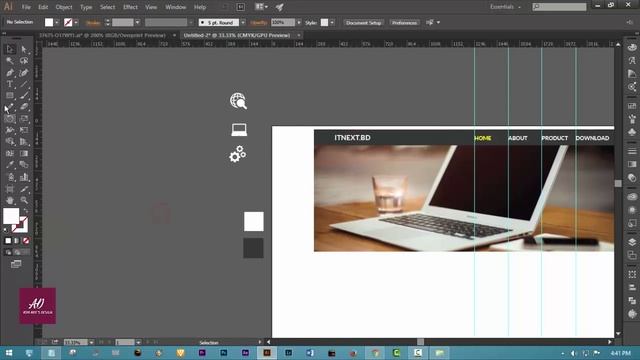Click the HOME nav text on artboard
Image resolution: width=640 pixels, height=360 pixels.
tap(482, 138)
